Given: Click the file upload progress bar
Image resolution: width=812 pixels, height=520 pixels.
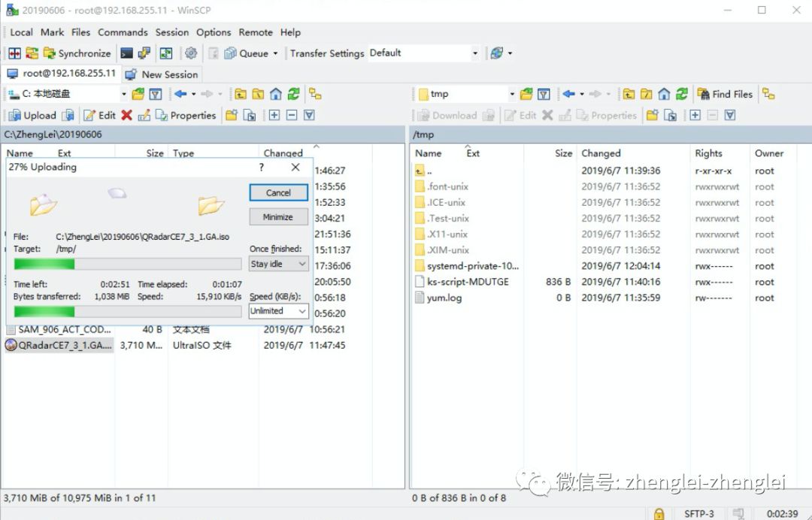Looking at the screenshot, I should pos(127,265).
